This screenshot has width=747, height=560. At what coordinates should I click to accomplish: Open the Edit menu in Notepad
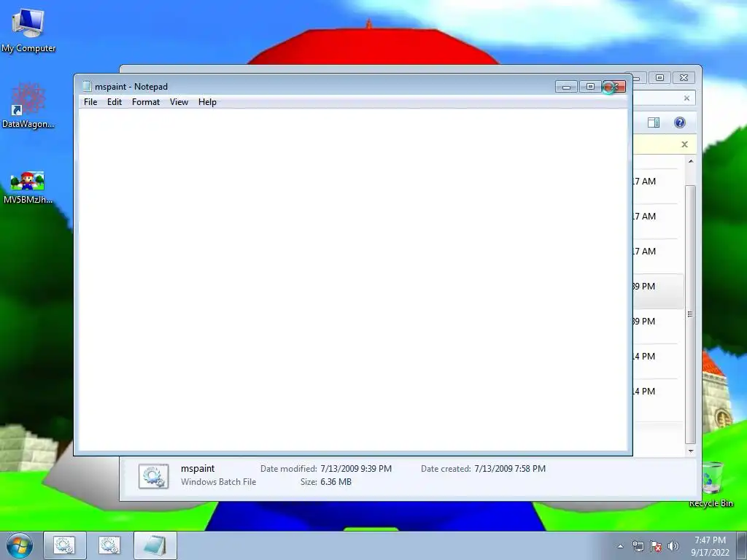115,102
